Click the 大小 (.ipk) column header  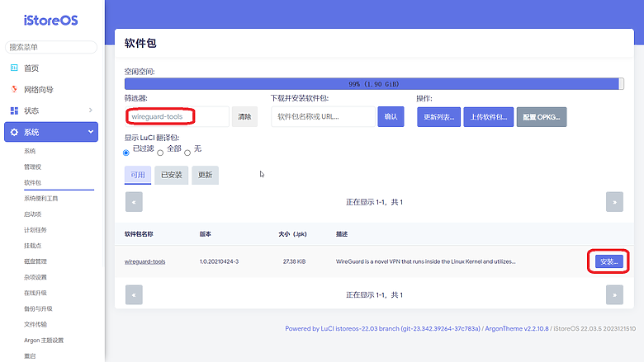pos(292,234)
